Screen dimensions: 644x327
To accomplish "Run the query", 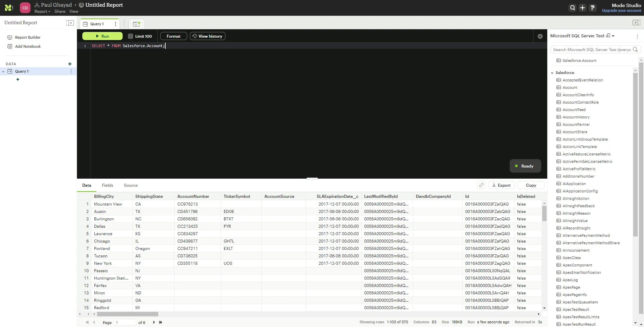I will pos(102,36).
